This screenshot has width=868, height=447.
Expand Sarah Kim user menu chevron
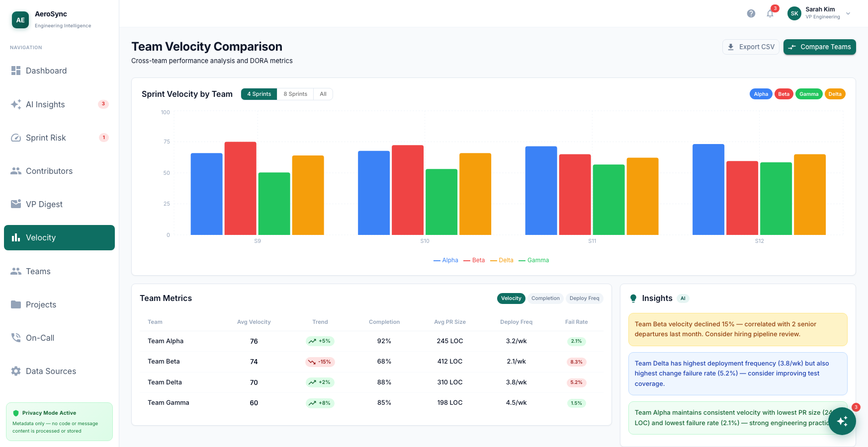click(x=848, y=13)
